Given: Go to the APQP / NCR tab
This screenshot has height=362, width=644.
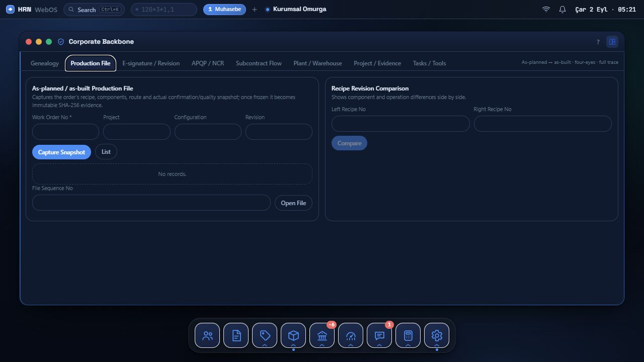Looking at the screenshot, I should tap(208, 63).
